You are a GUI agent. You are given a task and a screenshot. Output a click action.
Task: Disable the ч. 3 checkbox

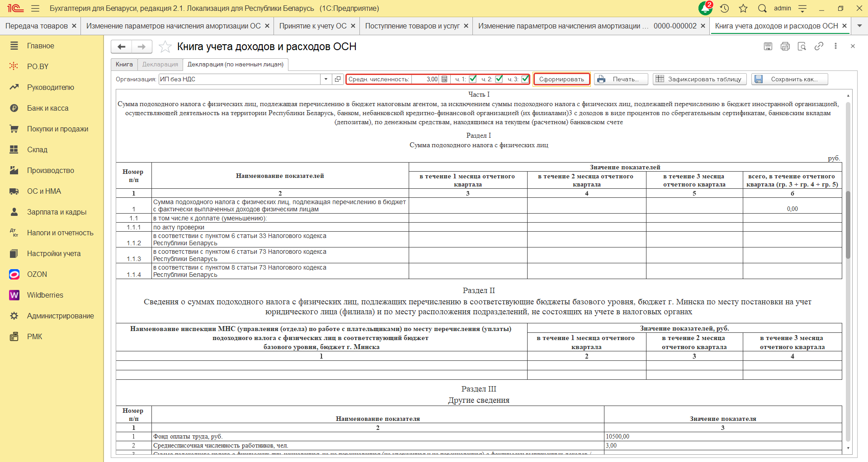[x=525, y=79]
